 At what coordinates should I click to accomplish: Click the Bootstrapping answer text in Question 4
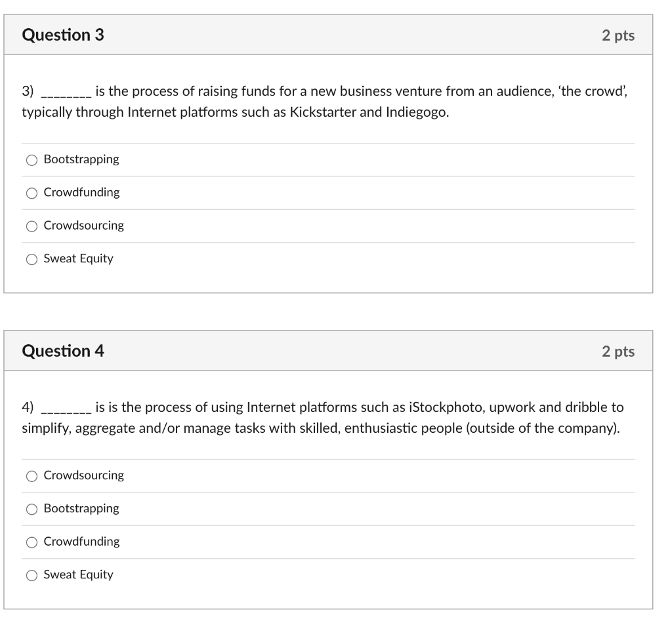[80, 508]
